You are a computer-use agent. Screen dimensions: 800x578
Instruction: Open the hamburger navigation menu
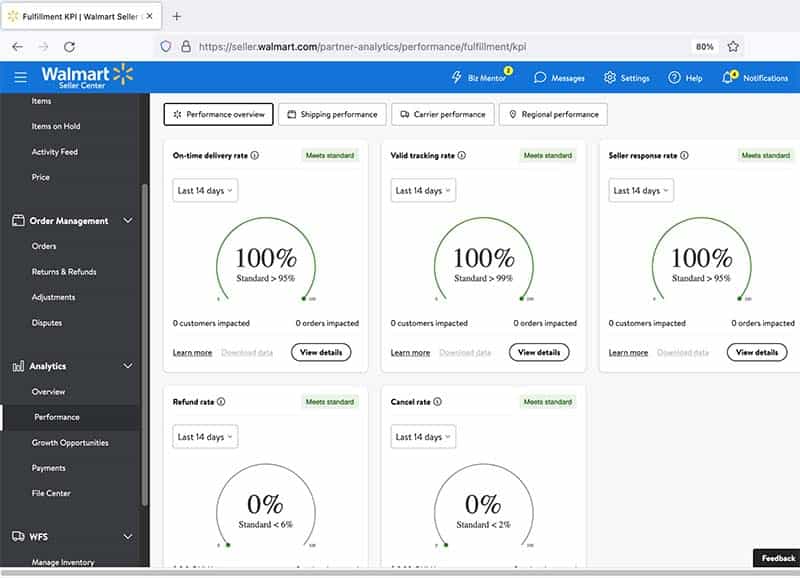tap(20, 77)
